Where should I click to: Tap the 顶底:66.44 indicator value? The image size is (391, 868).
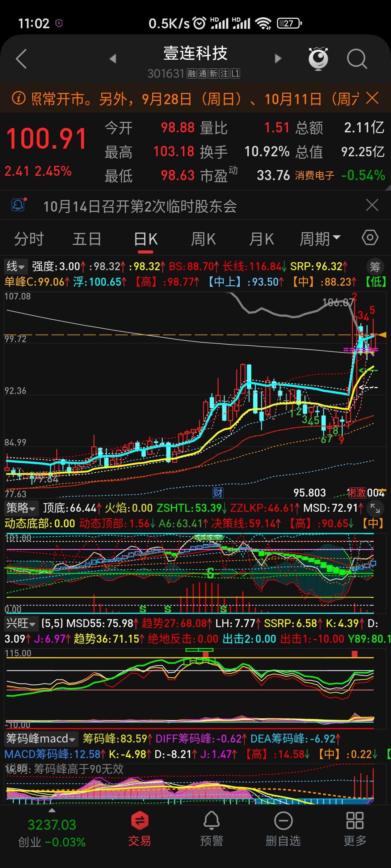[72, 508]
